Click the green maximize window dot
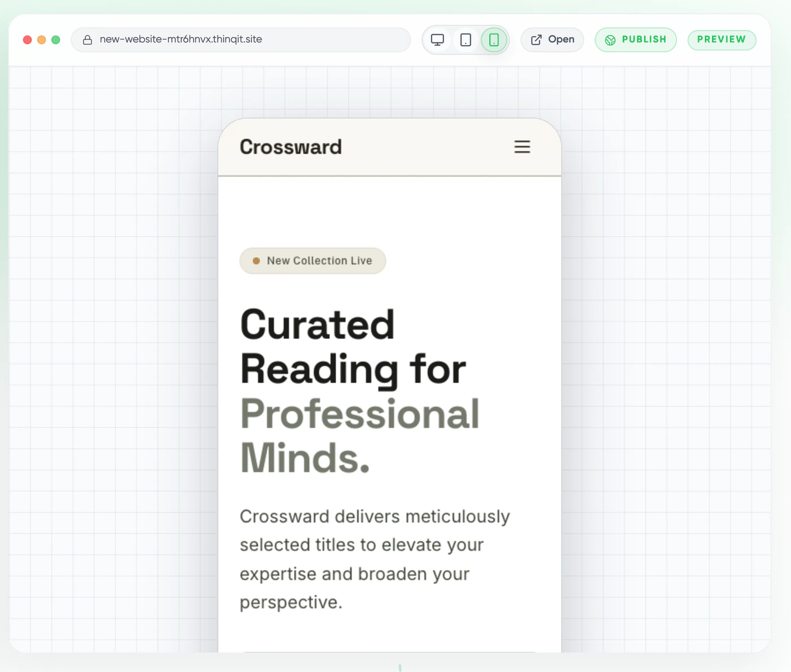The height and width of the screenshot is (672, 791). (56, 40)
